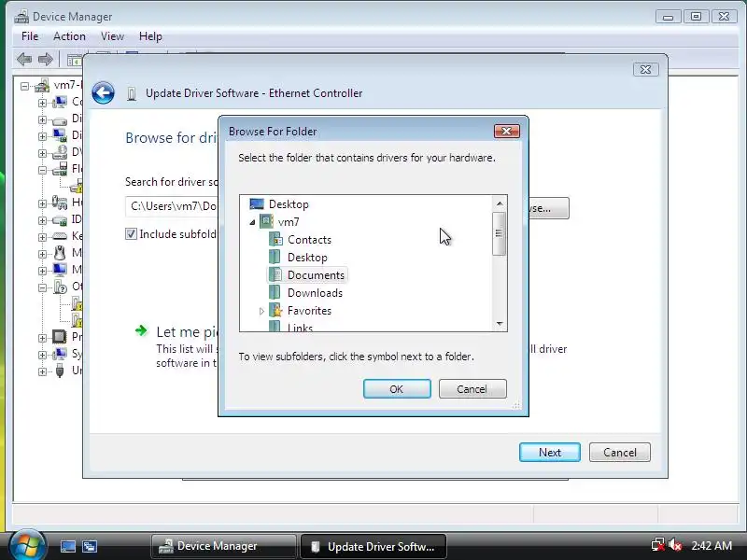Viewport: 747px width, 560px height.
Task: Click the Device Manager toolbar back arrow
Action: click(x=24, y=59)
